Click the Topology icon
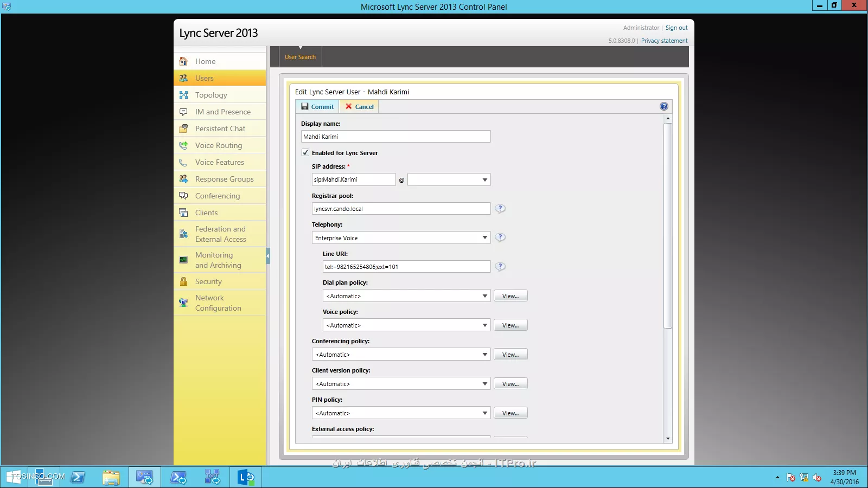Viewport: 868px width, 488px height. point(183,95)
